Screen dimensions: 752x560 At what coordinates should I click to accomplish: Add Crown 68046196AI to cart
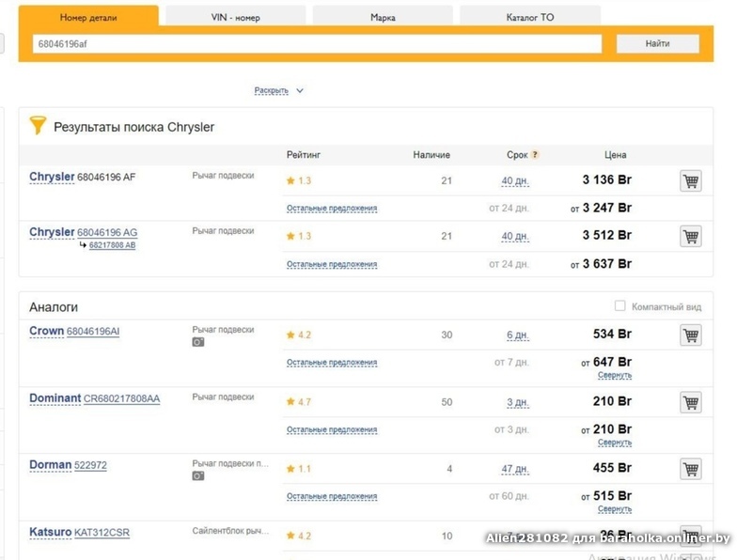691,335
